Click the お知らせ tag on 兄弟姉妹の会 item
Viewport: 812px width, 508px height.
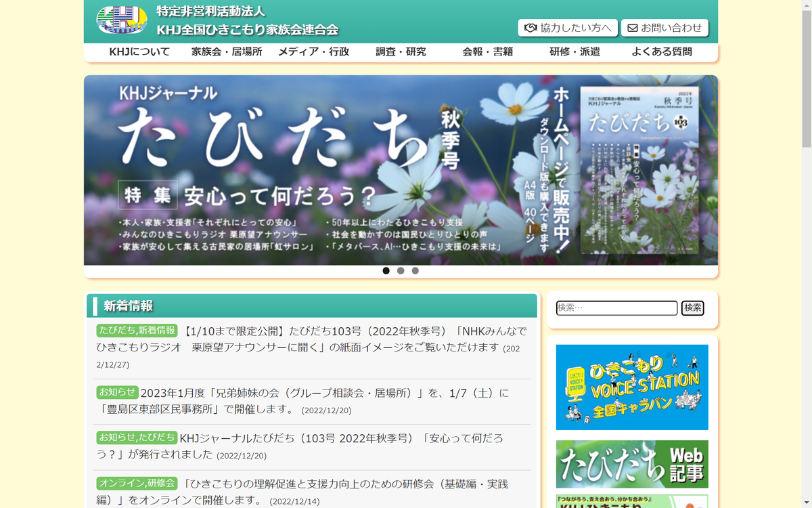tap(117, 392)
